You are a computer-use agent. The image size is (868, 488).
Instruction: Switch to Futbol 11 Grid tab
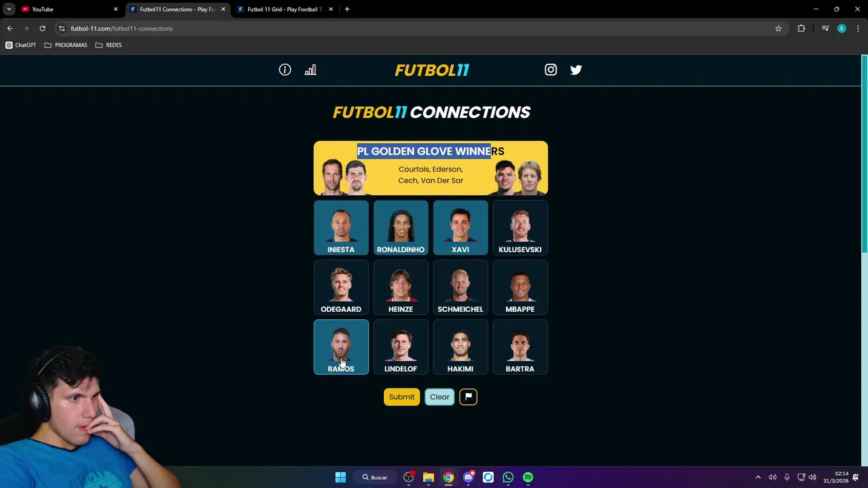(x=285, y=9)
